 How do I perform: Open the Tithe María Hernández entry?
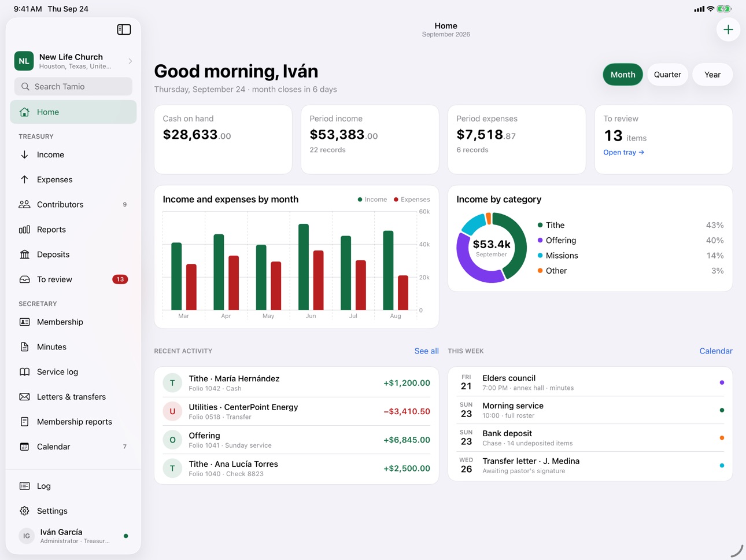coord(297,382)
